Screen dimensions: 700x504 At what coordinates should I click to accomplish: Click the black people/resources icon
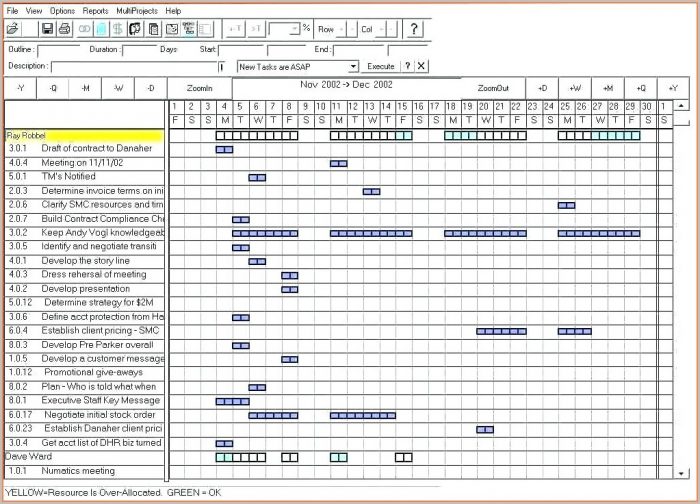coord(135,29)
